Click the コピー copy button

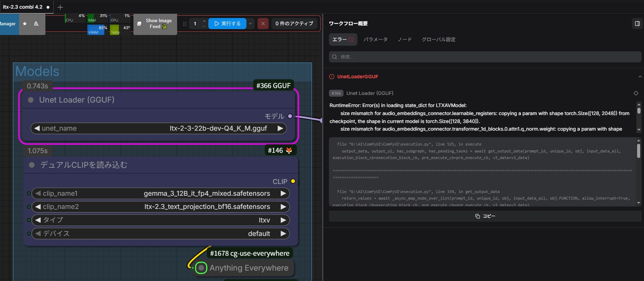point(485,216)
